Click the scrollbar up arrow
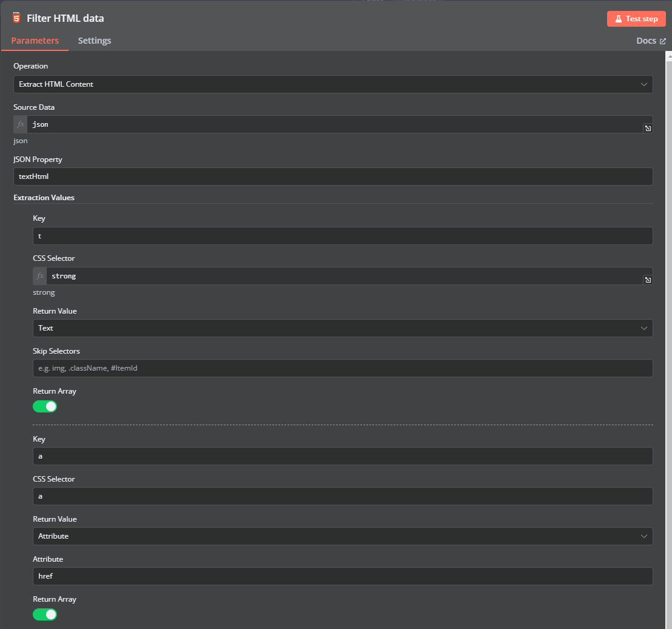Screen dimensions: 672x629 (668, 56)
